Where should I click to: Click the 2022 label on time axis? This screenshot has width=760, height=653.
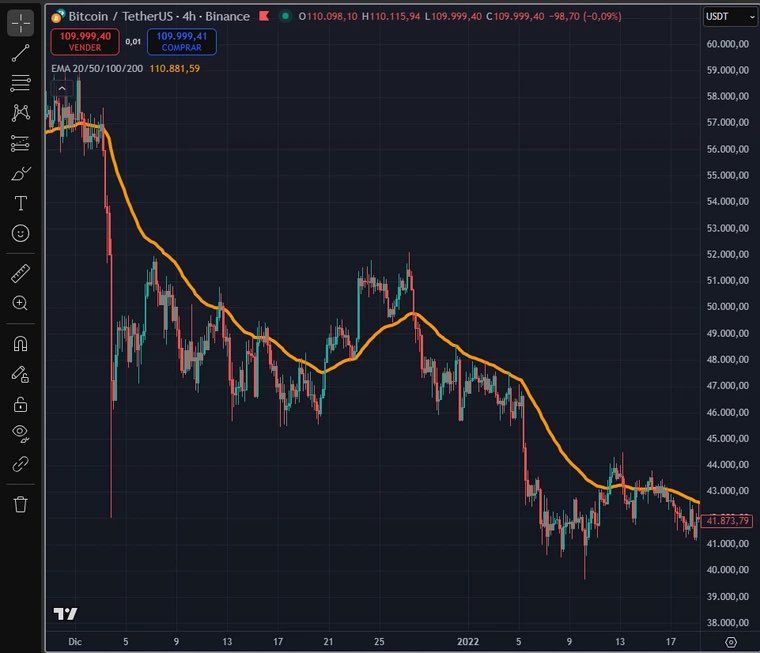[468, 642]
